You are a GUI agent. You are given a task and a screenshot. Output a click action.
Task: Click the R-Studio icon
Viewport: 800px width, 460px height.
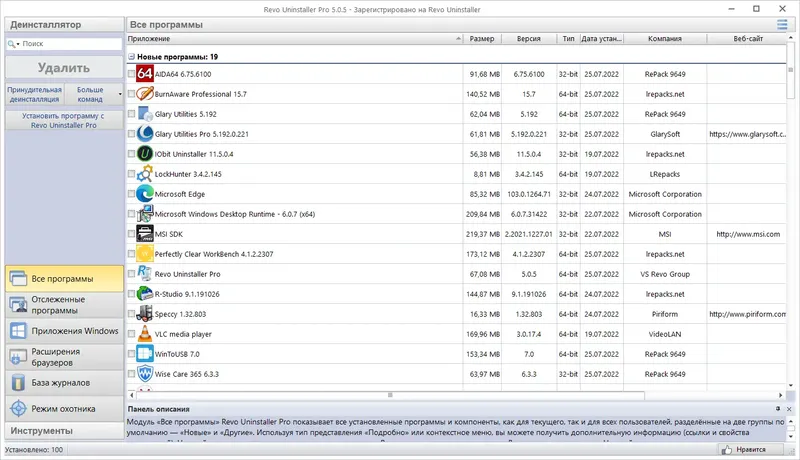[145, 294]
